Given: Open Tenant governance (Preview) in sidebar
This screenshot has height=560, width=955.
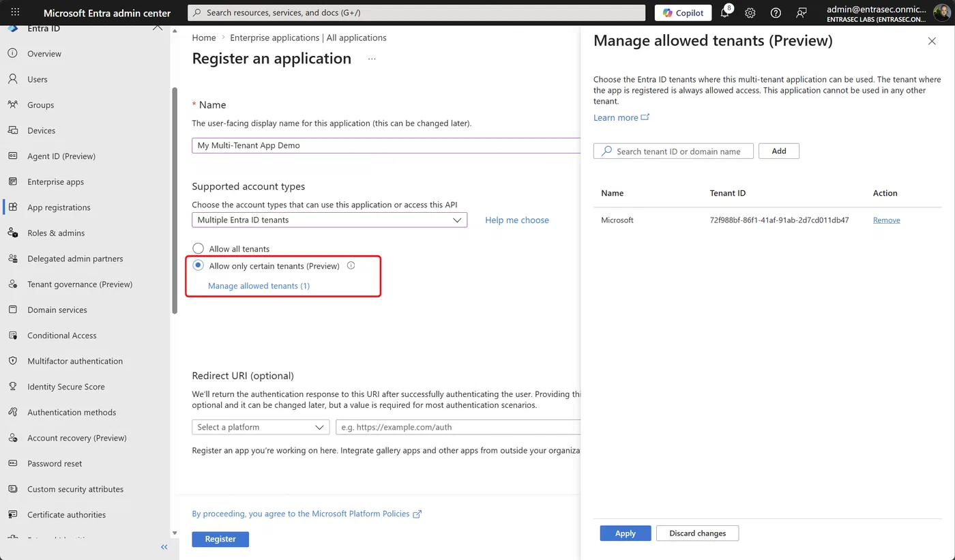Looking at the screenshot, I should pyautogui.click(x=80, y=284).
